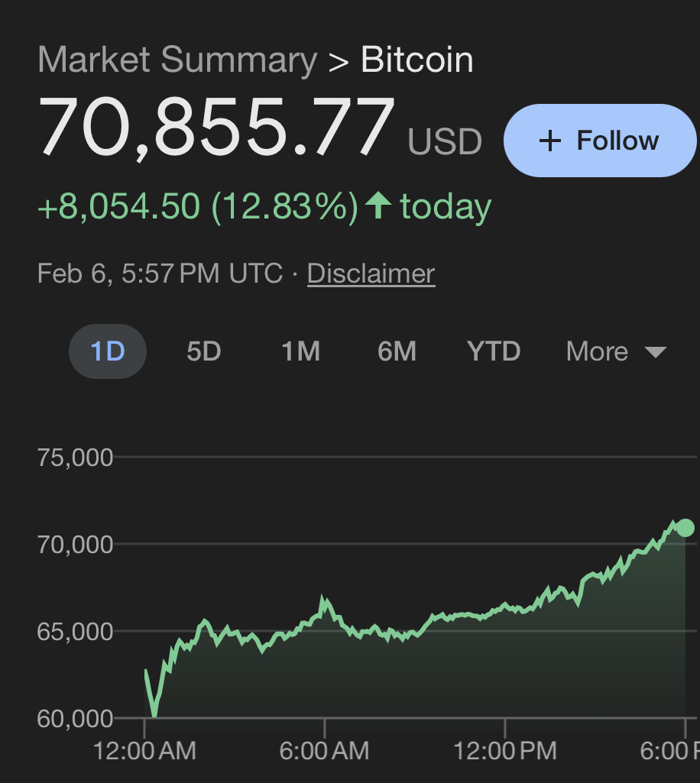Click the 12:00 PM axis label
This screenshot has height=783, width=700.
pyautogui.click(x=505, y=751)
